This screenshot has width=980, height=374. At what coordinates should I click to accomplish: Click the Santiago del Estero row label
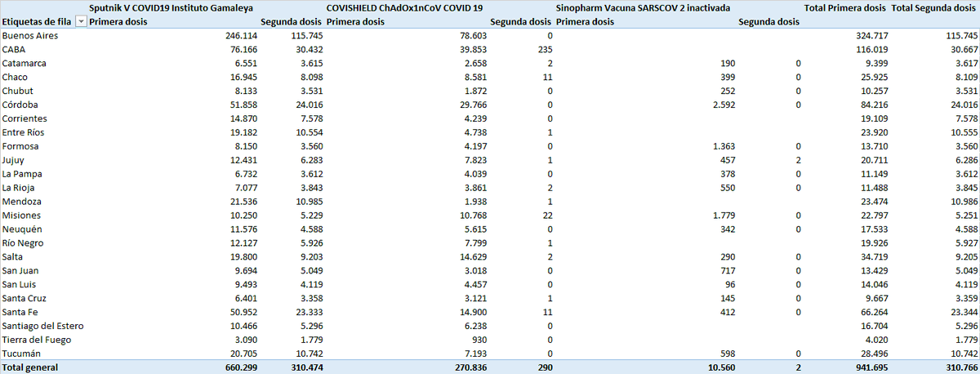[x=42, y=327]
